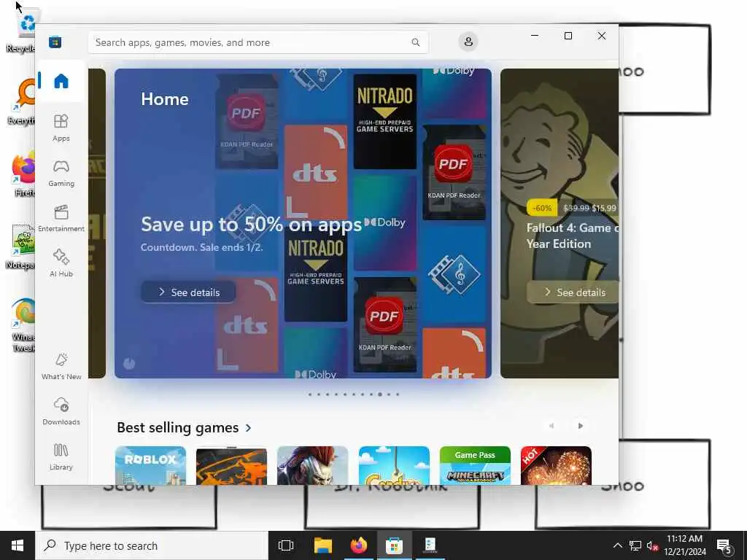Open the Windows Start menu

click(18, 545)
